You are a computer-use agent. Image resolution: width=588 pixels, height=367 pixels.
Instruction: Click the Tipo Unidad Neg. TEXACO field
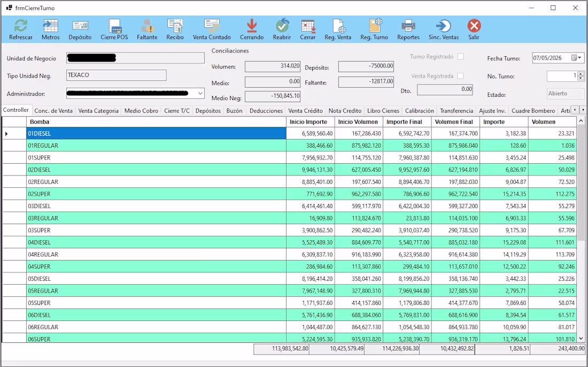[x=116, y=75]
